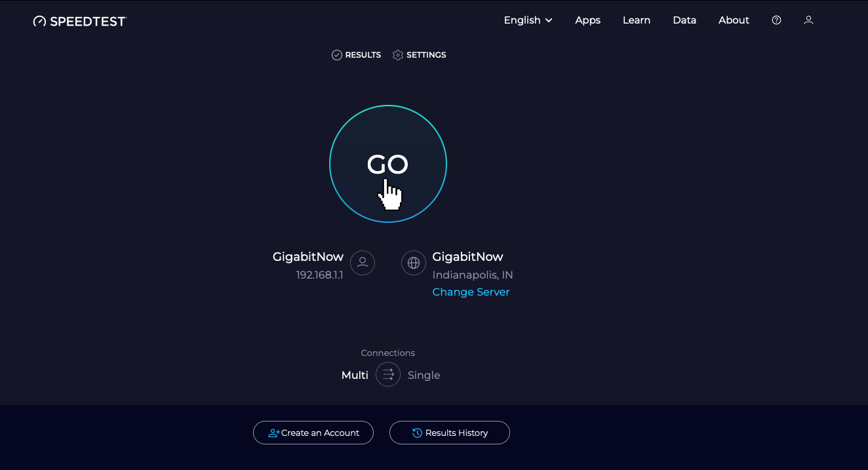The image size is (868, 470).
Task: Toggle the Connections multi/single switch
Action: tap(388, 374)
